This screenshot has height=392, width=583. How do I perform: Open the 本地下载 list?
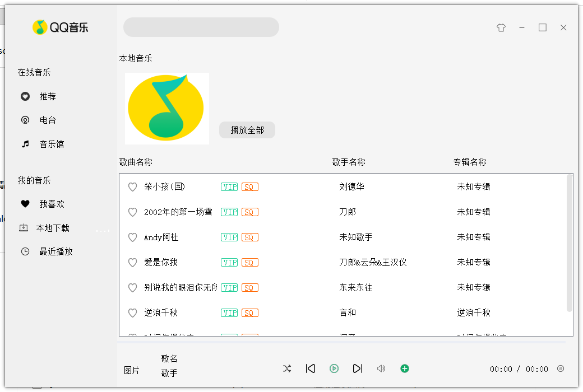pyautogui.click(x=53, y=228)
